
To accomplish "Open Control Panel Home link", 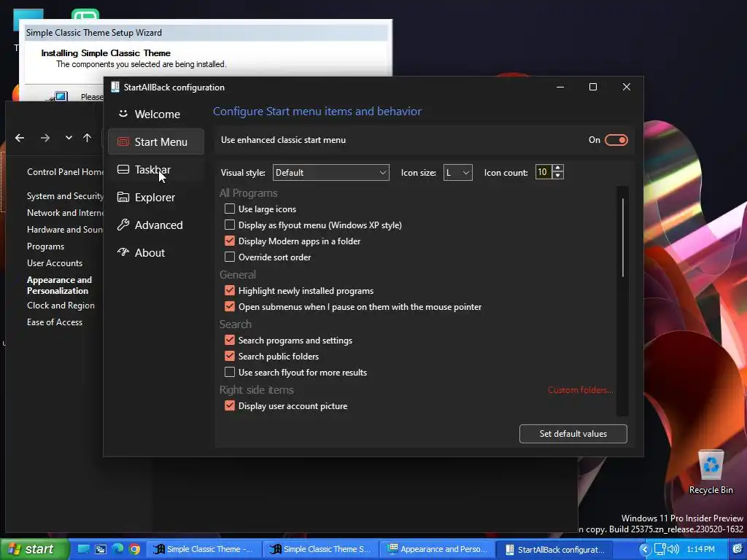I will pyautogui.click(x=65, y=172).
